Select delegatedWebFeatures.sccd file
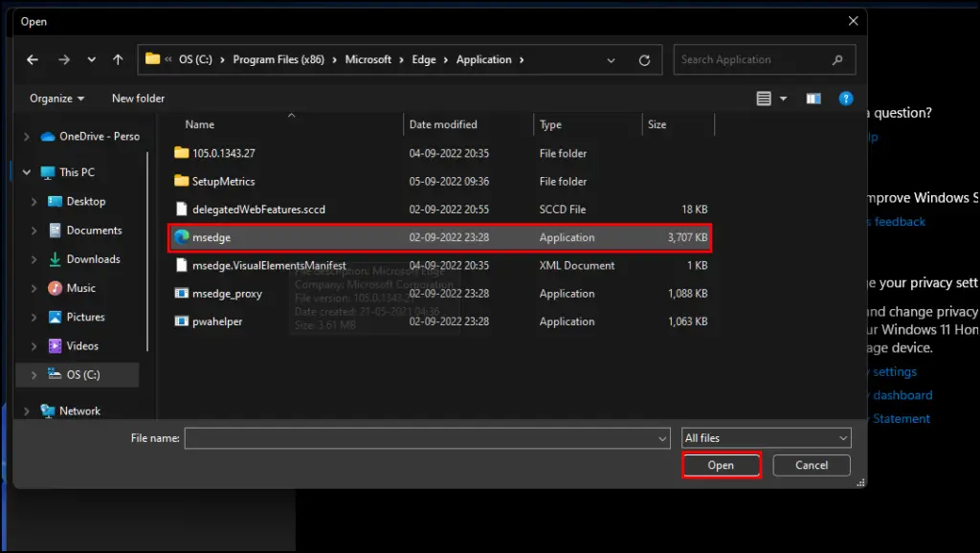 click(x=440, y=210)
